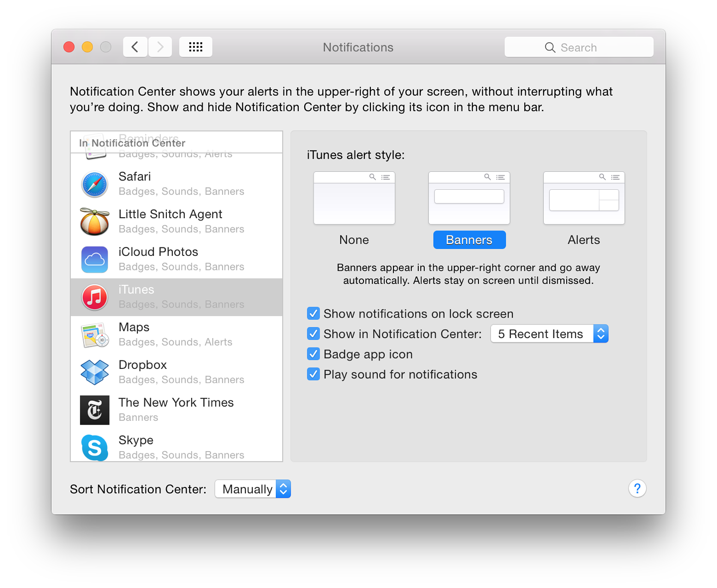Go back with the left chevron

pyautogui.click(x=135, y=47)
